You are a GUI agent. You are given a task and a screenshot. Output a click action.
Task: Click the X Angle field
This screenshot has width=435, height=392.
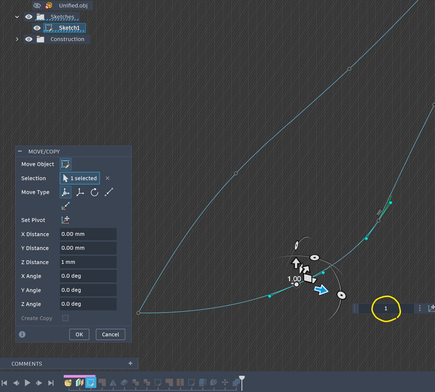[88, 276]
